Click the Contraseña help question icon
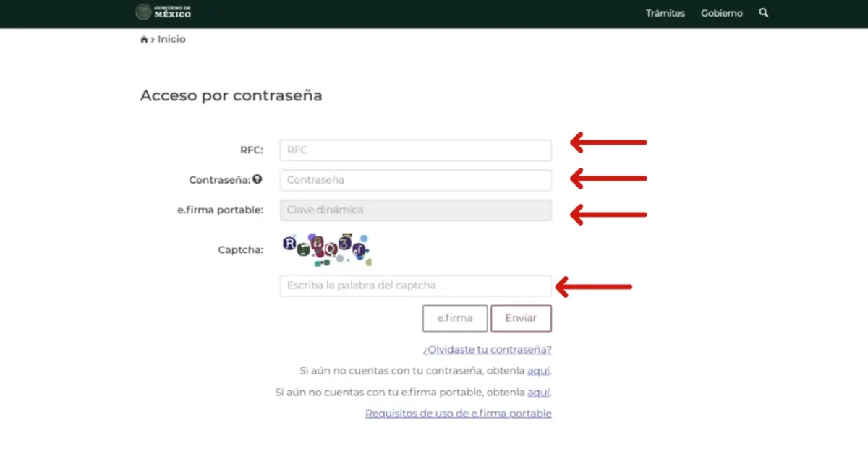Screen dimensions: 868x454 pos(258,179)
